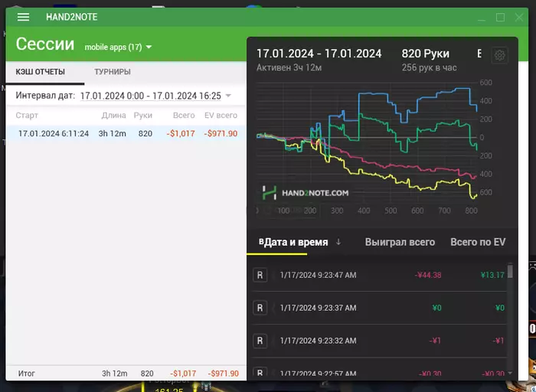The width and height of the screenshot is (536, 392).
Task: Click the -$971.90 EV value in session row
Action: click(221, 133)
